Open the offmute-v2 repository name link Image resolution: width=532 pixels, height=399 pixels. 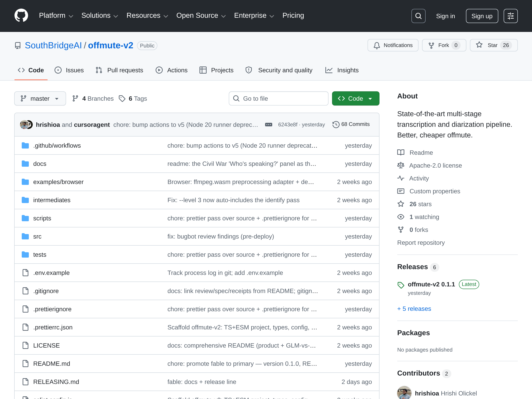[x=111, y=45]
